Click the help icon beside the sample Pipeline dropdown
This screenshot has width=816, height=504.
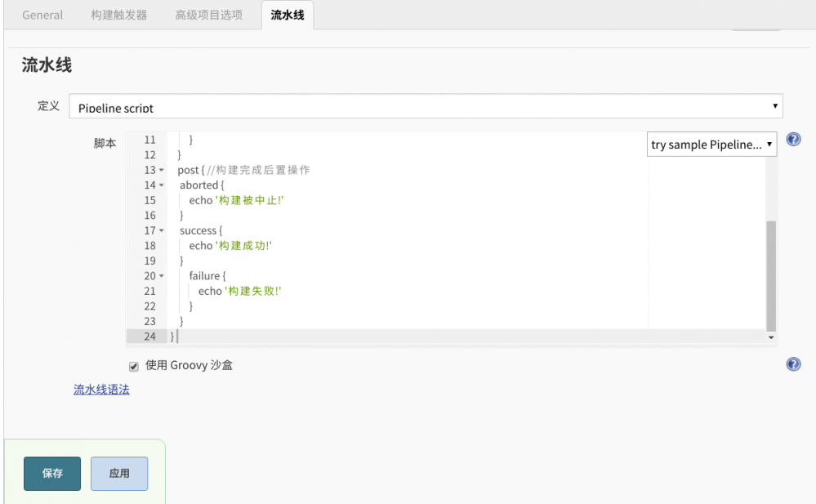(793, 140)
